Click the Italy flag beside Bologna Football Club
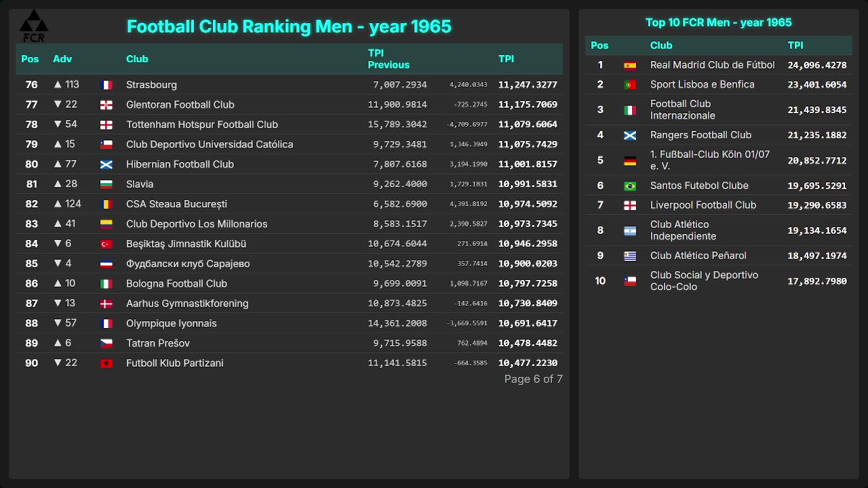Viewport: 868px width, 488px height. pos(106,284)
